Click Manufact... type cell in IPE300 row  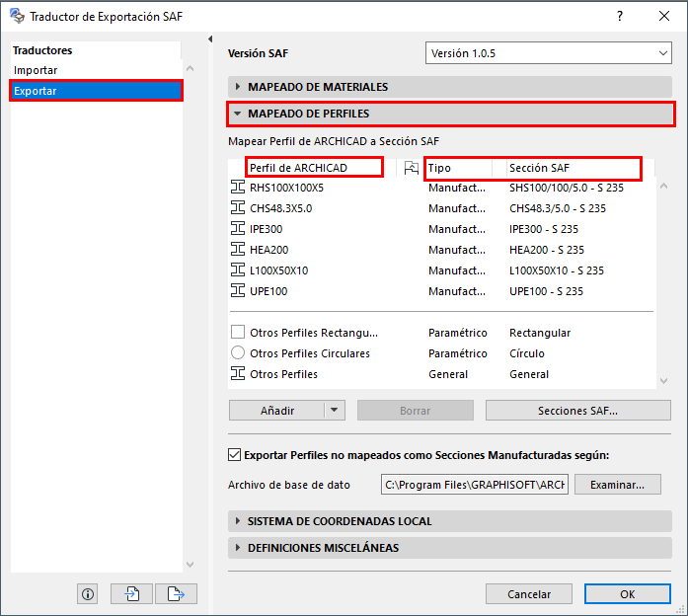(x=457, y=229)
